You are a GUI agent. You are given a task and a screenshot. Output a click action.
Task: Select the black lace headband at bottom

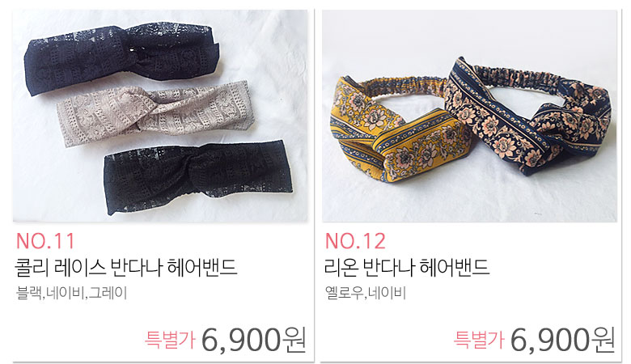tap(198, 177)
